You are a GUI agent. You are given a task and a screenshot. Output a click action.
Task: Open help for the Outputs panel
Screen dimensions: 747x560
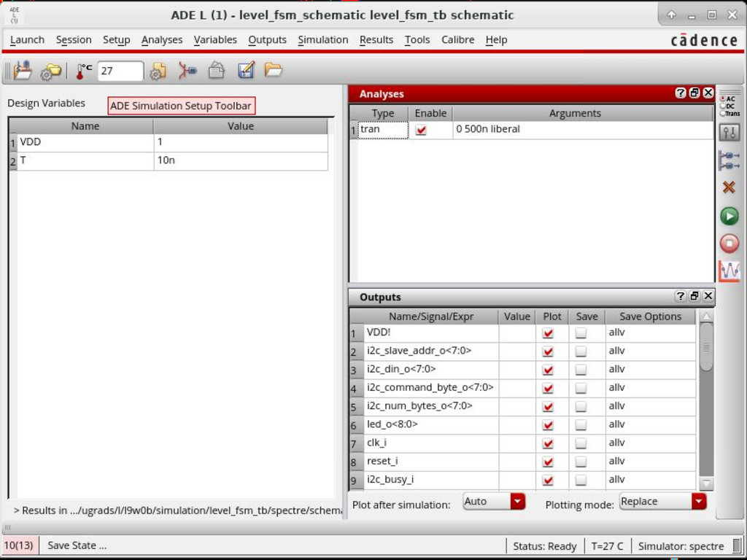point(681,296)
